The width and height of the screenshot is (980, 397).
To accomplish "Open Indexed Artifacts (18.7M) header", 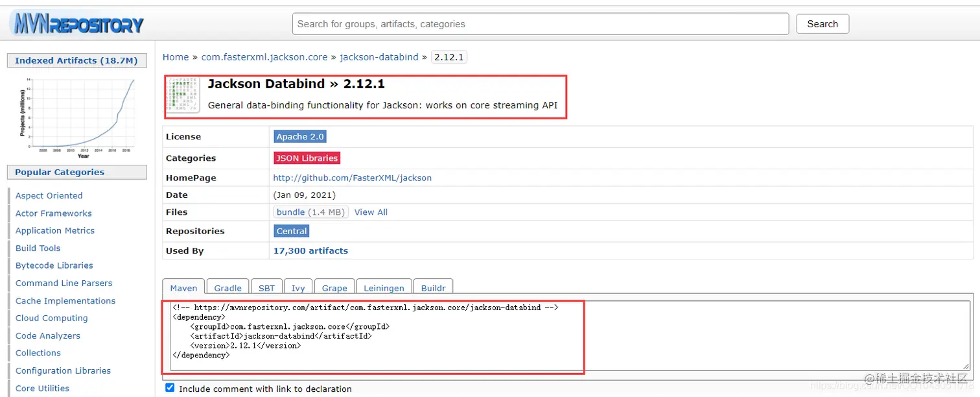I will (x=76, y=60).
